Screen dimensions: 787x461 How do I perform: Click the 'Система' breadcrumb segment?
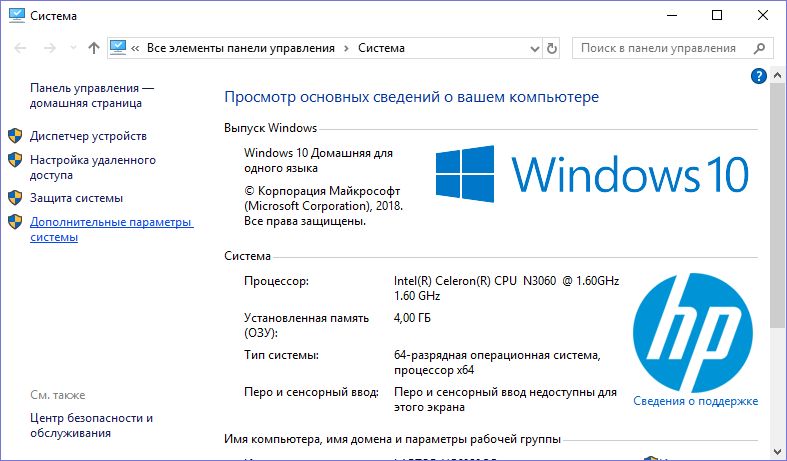click(381, 48)
